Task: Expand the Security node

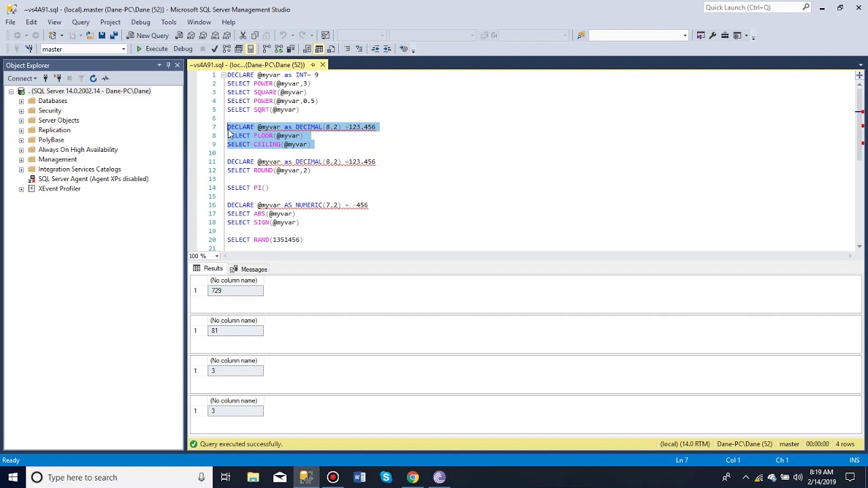Action: coord(21,110)
